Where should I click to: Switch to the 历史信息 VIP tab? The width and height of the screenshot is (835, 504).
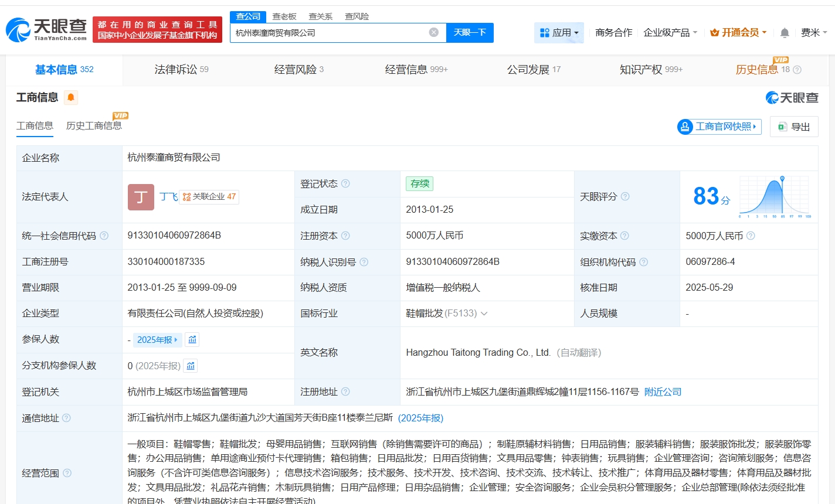click(x=763, y=70)
